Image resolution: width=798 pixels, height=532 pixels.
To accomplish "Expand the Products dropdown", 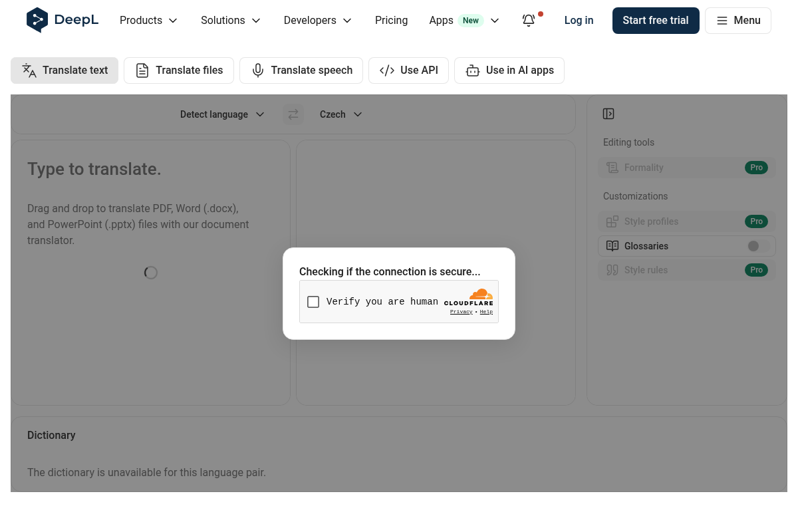I will [x=149, y=21].
